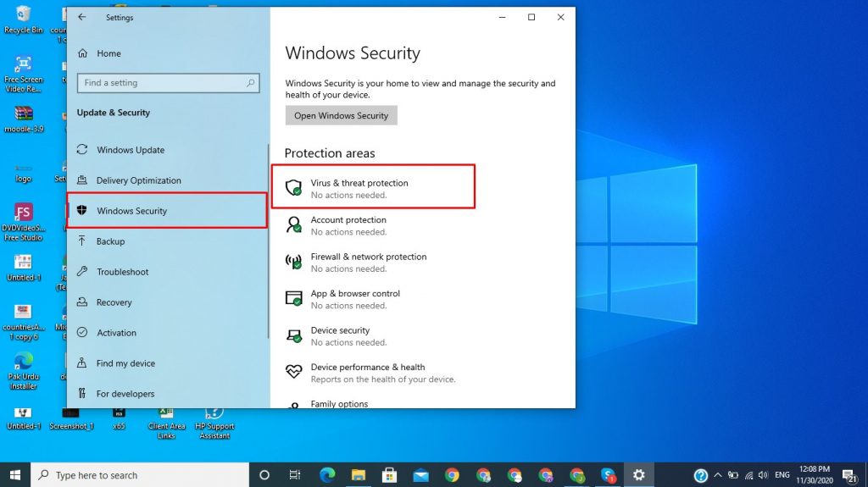Select Troubleshoot from the sidebar
Image resolution: width=868 pixels, height=487 pixels.
[x=122, y=272]
